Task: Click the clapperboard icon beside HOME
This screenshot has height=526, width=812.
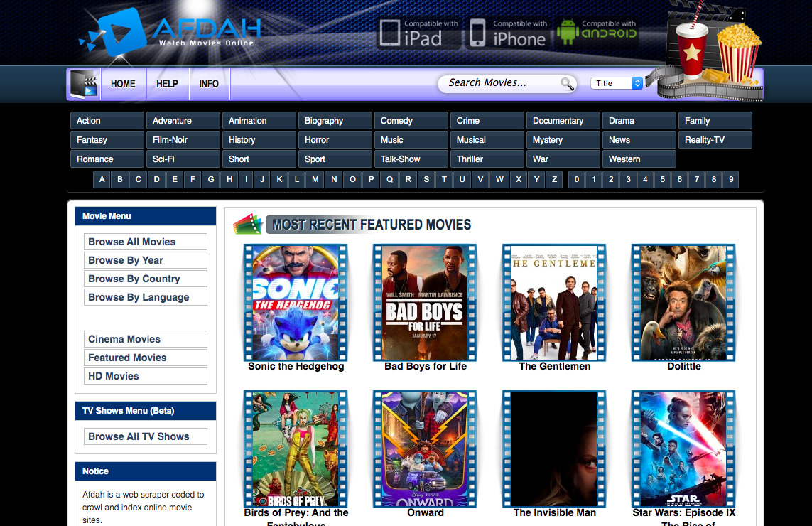Action: coord(85,84)
